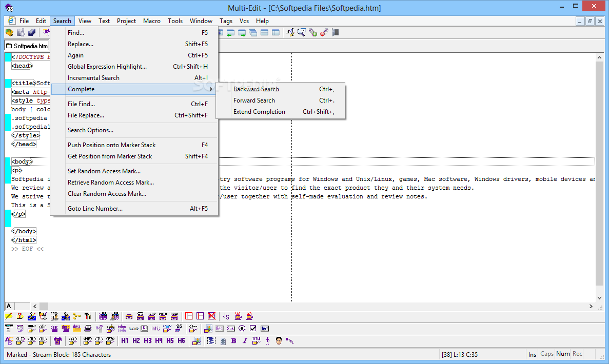This screenshot has width=609, height=364.
Task: Insert table HEAD tag icon
Action: coord(151,316)
